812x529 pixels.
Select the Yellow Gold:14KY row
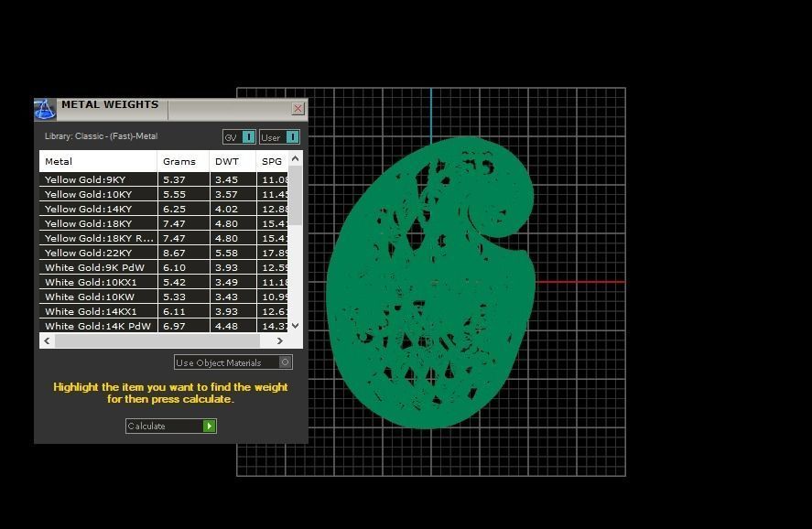[x=164, y=209]
